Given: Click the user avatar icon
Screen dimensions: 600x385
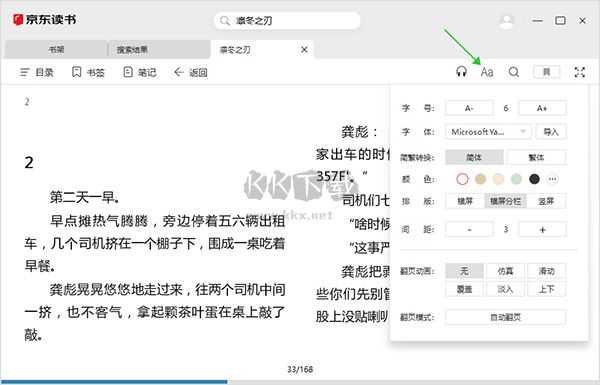Looking at the screenshot, I should [507, 21].
